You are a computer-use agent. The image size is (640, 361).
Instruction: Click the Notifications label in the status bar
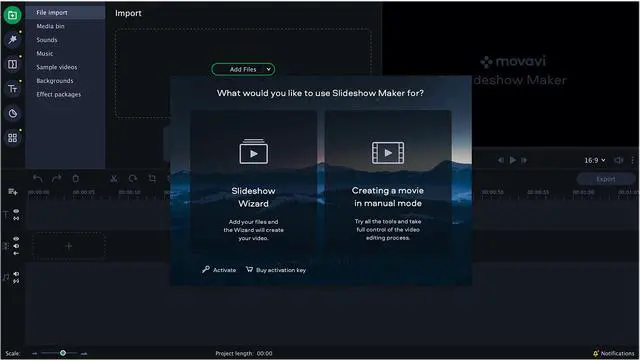(x=618, y=353)
